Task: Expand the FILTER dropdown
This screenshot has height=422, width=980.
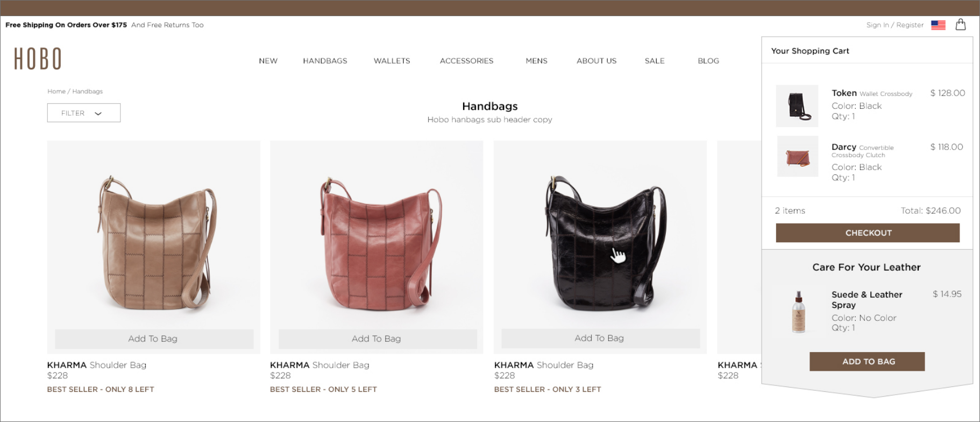Action: tap(84, 113)
